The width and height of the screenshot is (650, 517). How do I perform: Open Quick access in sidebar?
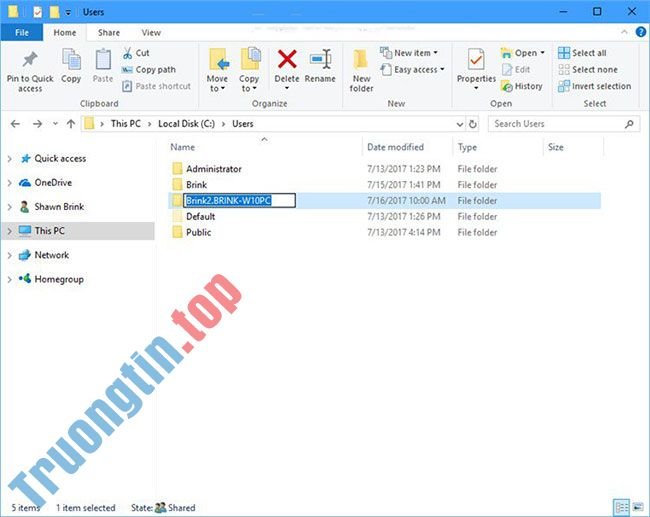(60, 159)
